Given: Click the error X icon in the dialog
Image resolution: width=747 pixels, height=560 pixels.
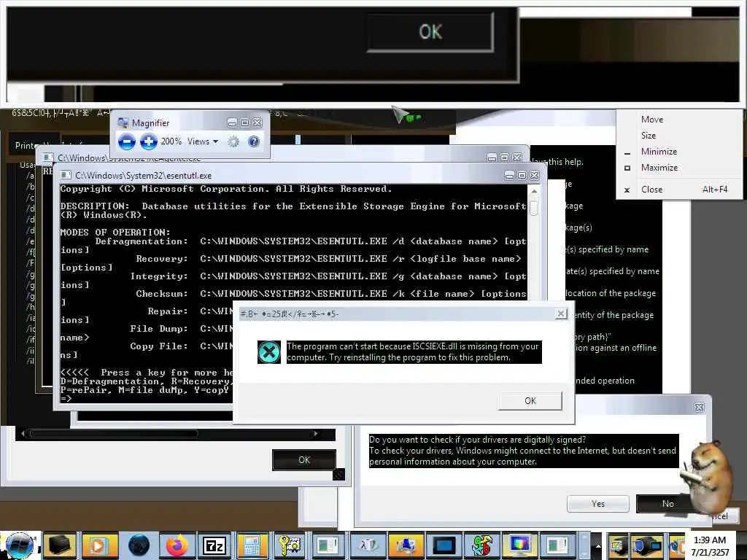Looking at the screenshot, I should pos(269,352).
